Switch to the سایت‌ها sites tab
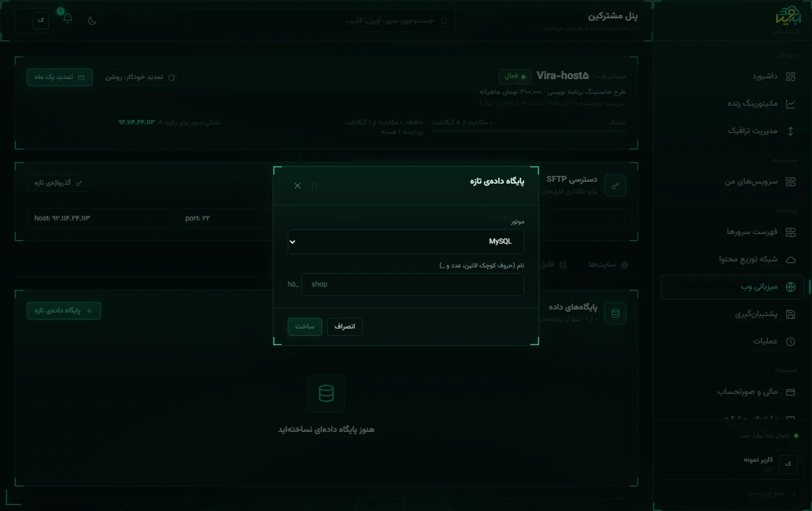812x511 pixels. click(x=608, y=264)
